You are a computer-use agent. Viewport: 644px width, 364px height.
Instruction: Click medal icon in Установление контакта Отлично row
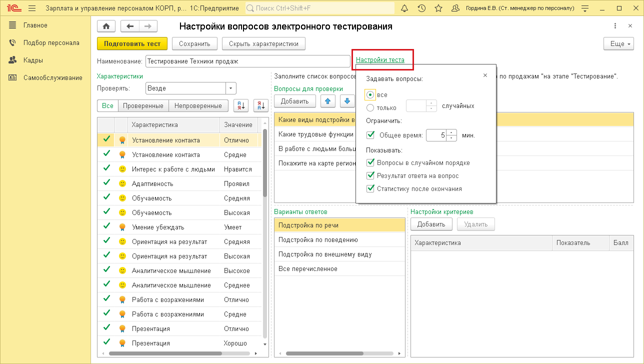[x=122, y=140]
